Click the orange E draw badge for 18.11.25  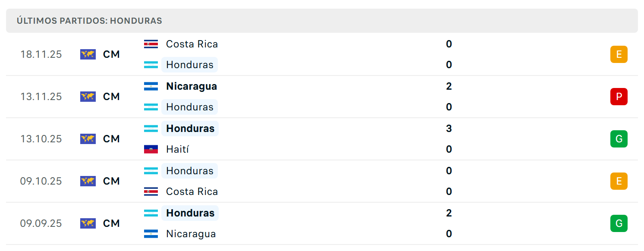point(619,54)
